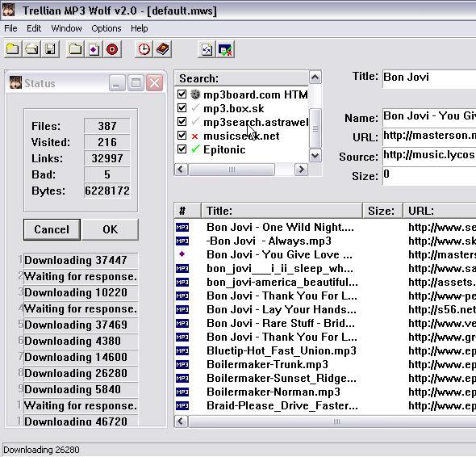The image size is (476, 457).
Task: Select the 'bon_jovi-america_beautiful...' result
Action: click(282, 283)
